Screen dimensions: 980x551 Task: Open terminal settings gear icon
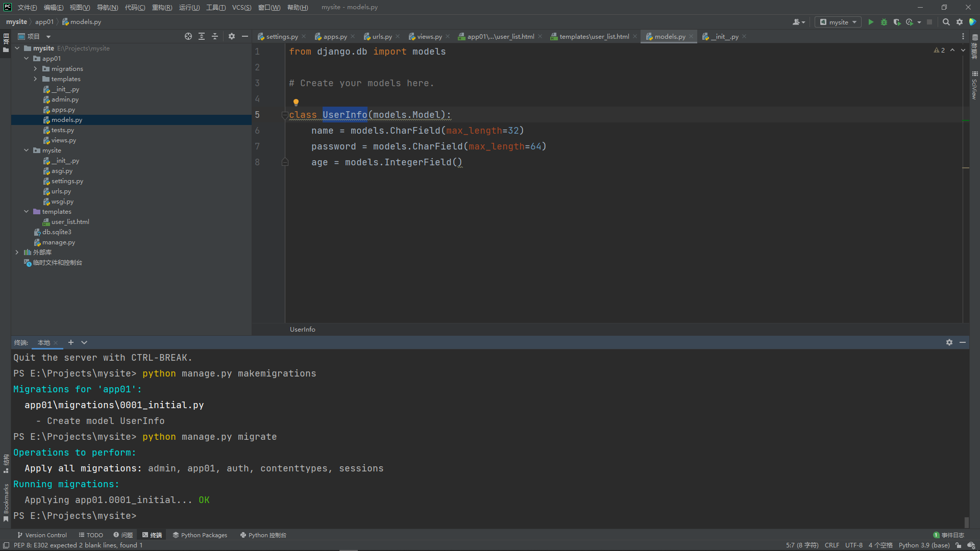click(x=949, y=342)
